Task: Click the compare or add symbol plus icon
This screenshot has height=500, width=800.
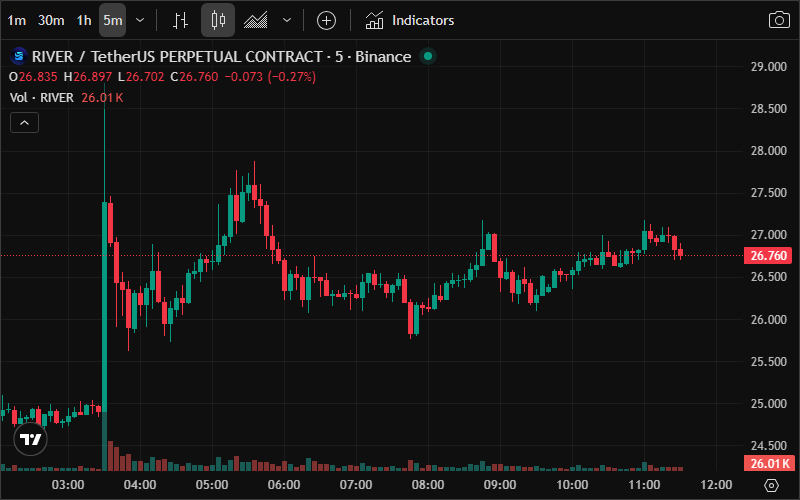Action: click(x=327, y=20)
